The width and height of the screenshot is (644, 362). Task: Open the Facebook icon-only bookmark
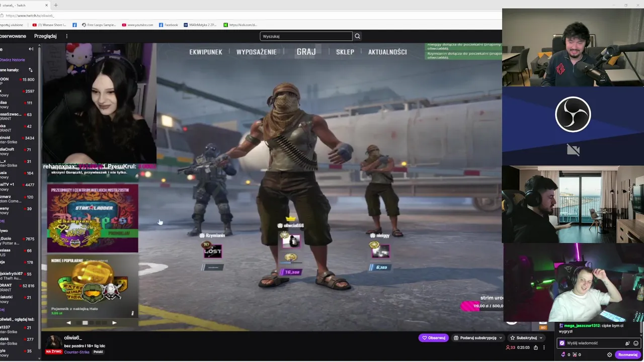click(x=74, y=25)
